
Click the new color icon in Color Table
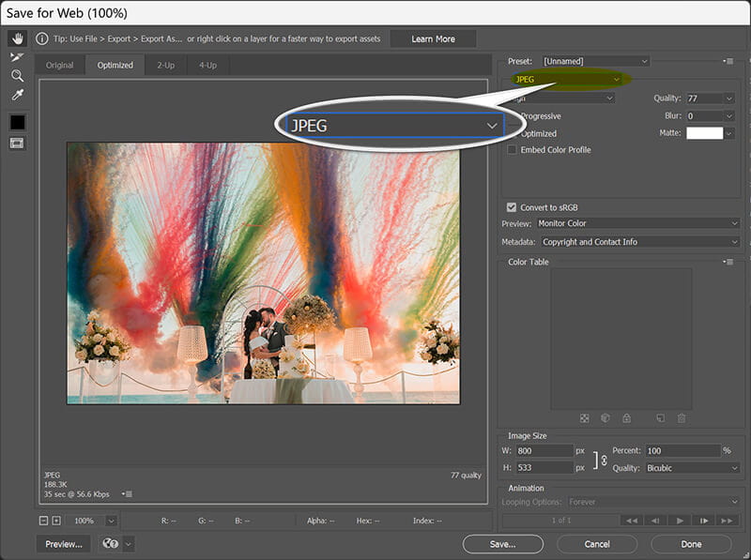click(661, 417)
